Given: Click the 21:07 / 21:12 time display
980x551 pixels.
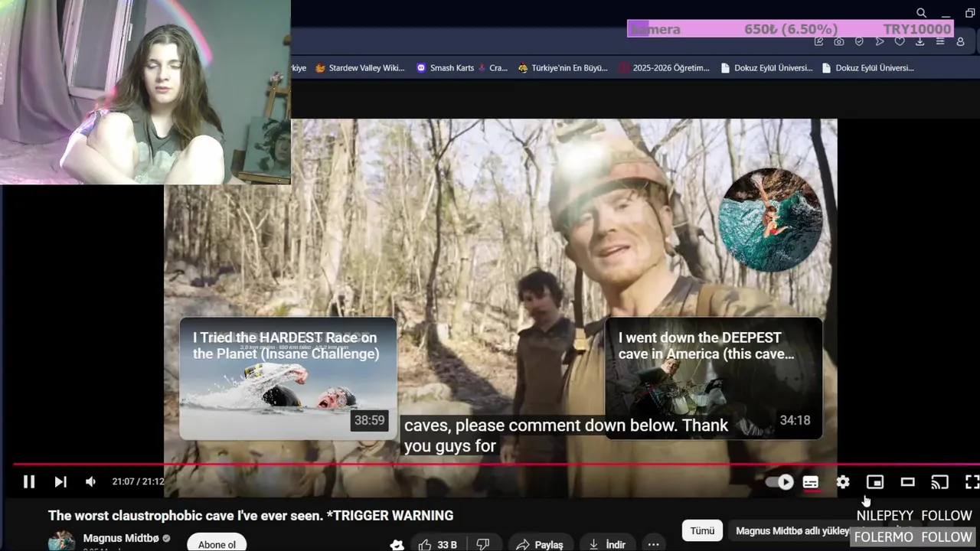Looking at the screenshot, I should click(x=138, y=481).
